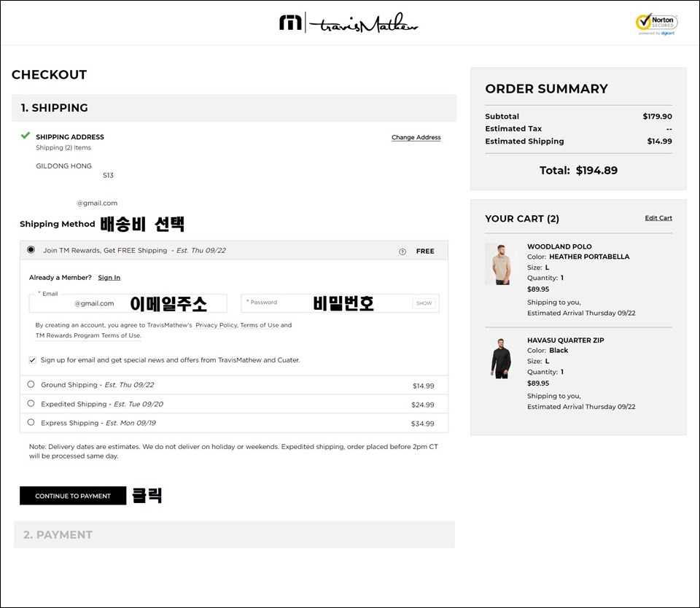Click the 1. SHIPPING section header
The width and height of the screenshot is (700, 608).
234,108
